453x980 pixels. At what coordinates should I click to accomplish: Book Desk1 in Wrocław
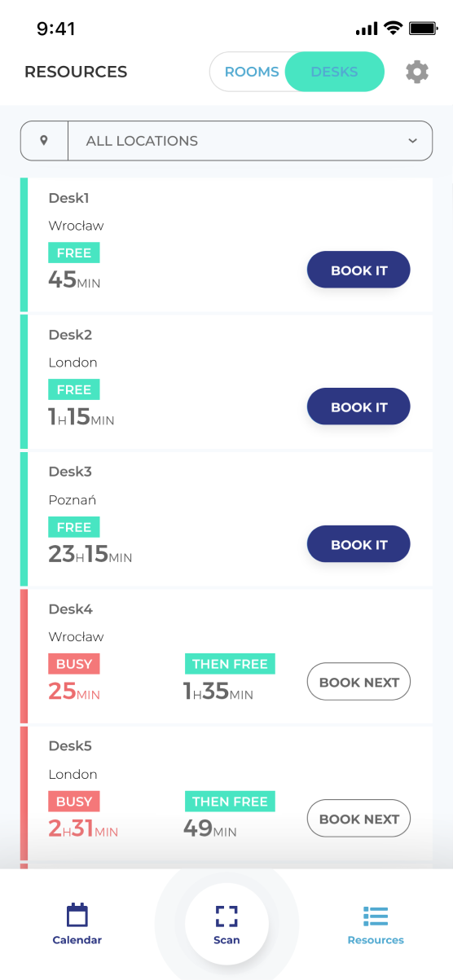[358, 270]
